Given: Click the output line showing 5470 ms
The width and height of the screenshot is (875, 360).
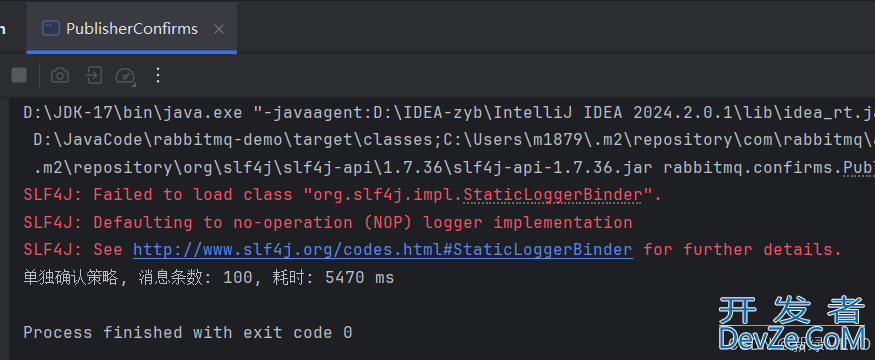Looking at the screenshot, I should [209, 277].
